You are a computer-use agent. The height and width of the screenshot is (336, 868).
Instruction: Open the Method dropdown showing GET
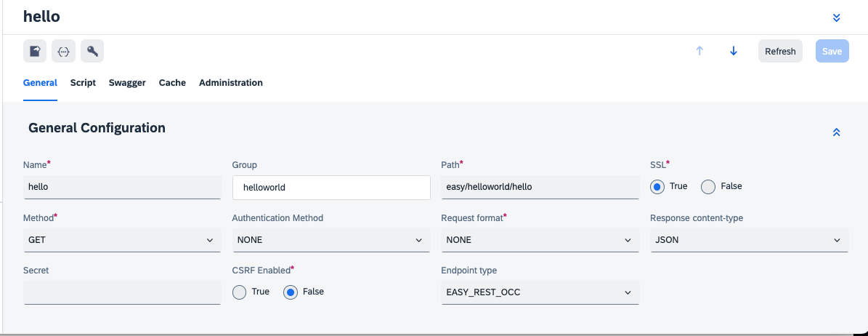click(121, 240)
